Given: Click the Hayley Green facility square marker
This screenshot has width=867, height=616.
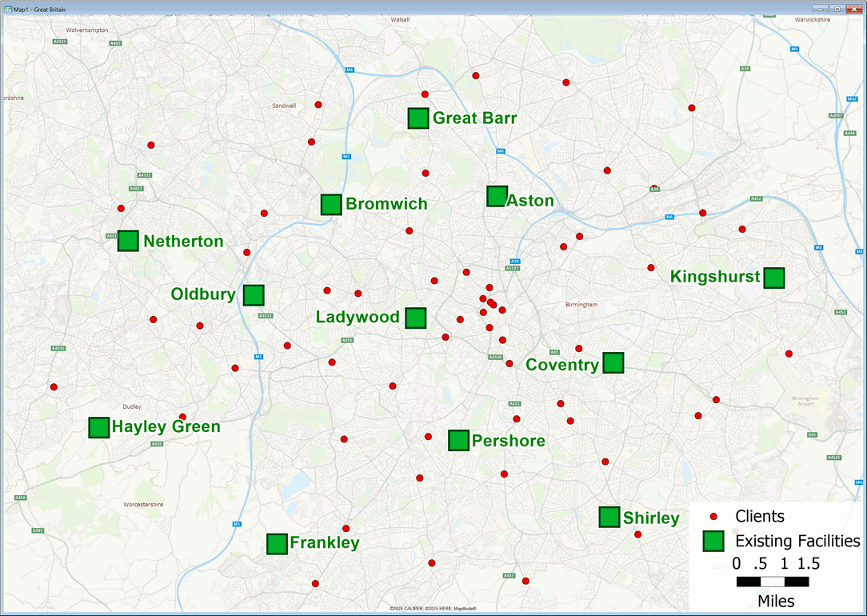Looking at the screenshot, I should 99,427.
